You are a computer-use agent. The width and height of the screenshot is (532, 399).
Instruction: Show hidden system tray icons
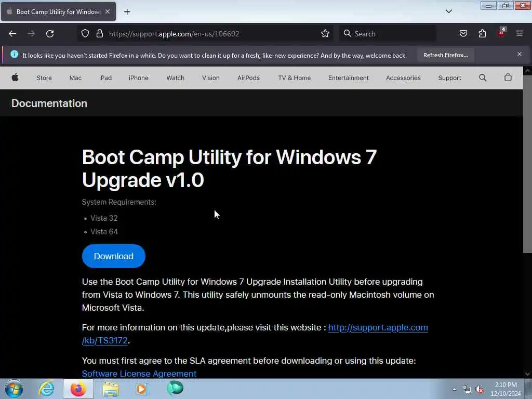tap(454, 389)
